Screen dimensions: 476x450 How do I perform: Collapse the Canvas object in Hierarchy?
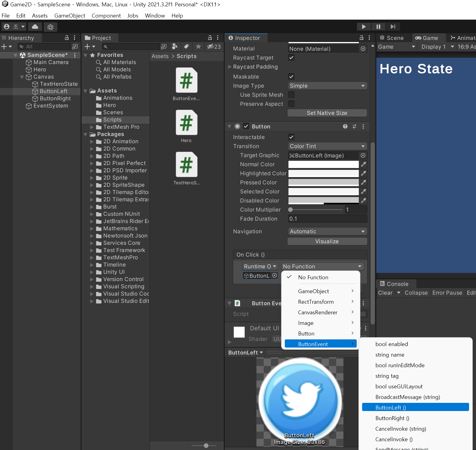click(22, 77)
